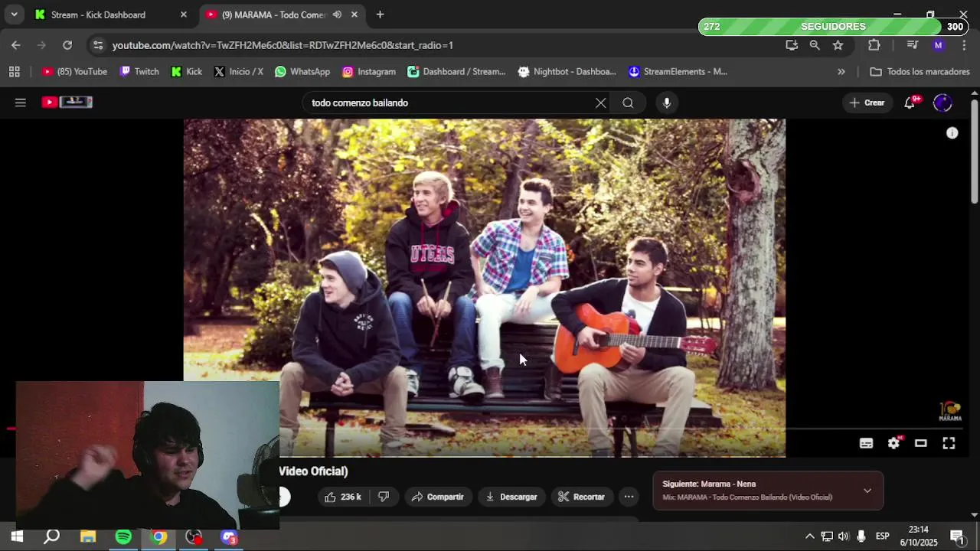Reload the current page

click(67, 45)
